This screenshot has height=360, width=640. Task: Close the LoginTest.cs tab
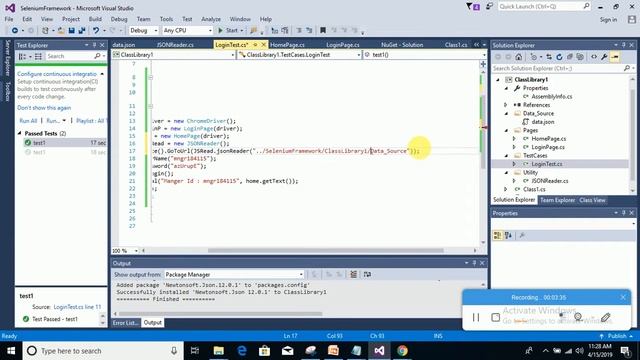tap(263, 44)
